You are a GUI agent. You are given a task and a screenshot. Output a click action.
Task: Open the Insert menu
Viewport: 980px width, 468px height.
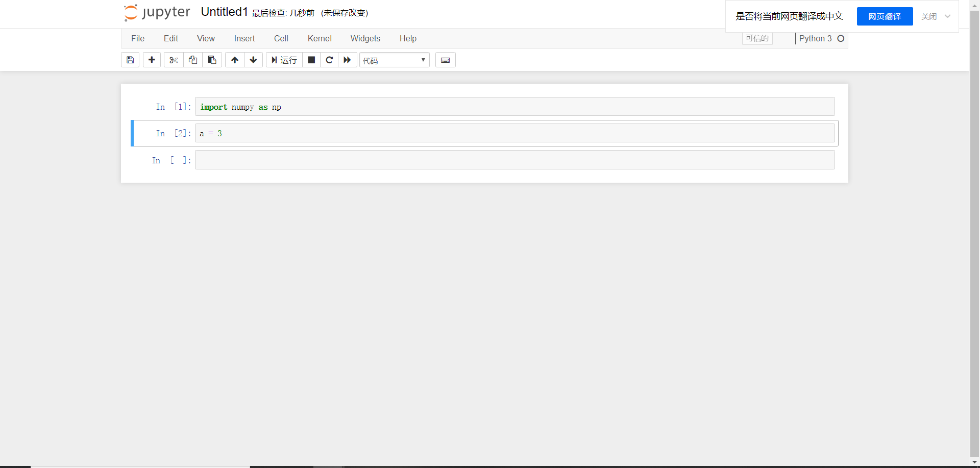pos(244,39)
